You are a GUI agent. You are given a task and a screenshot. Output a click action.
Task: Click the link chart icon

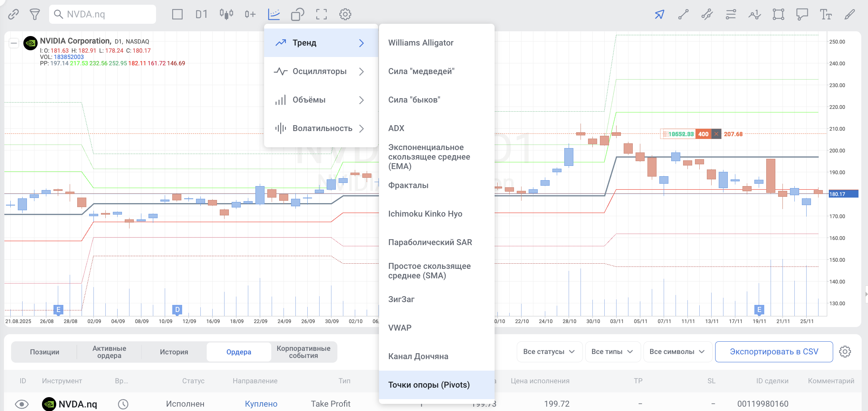coord(13,15)
